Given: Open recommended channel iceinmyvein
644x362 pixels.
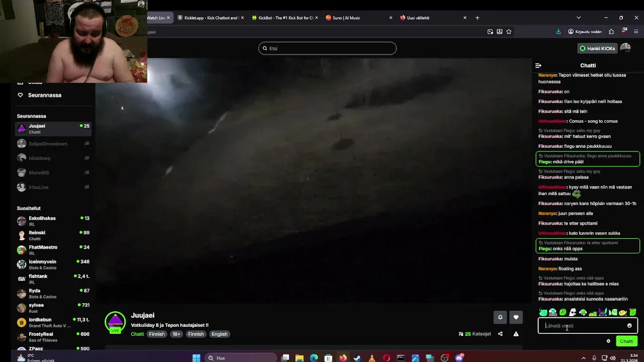Looking at the screenshot, I should [x=53, y=264].
